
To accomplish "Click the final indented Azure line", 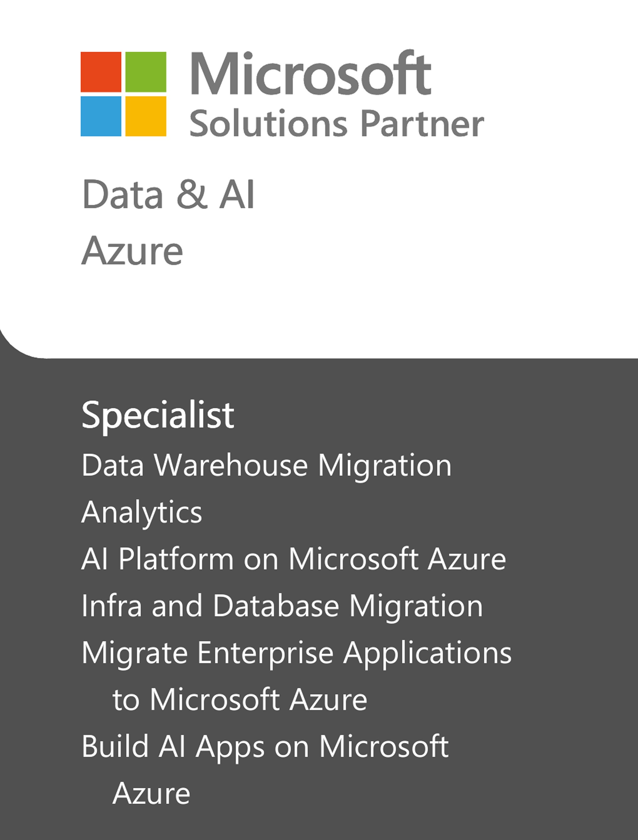I will (x=151, y=793).
